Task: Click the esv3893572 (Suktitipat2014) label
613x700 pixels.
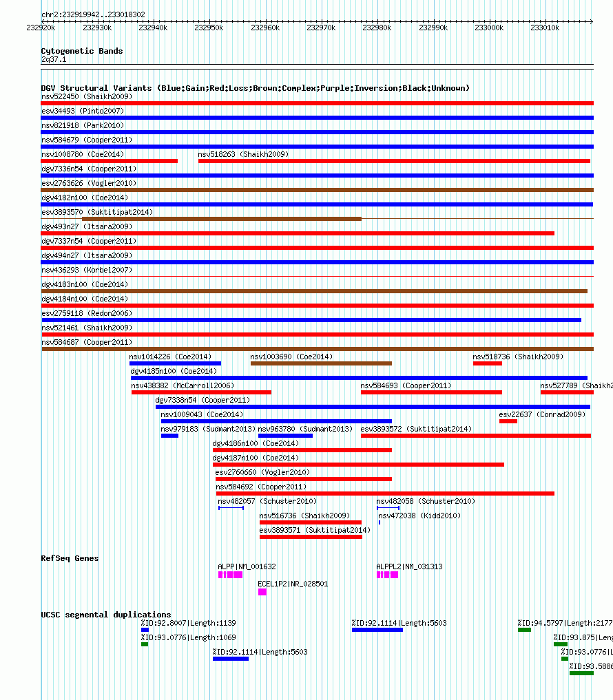Action: (x=416, y=429)
